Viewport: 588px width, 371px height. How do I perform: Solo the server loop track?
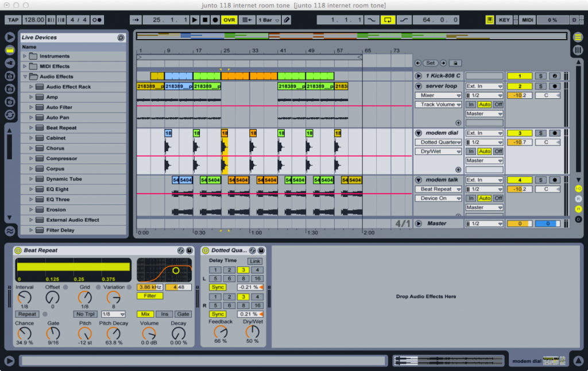pyautogui.click(x=540, y=86)
